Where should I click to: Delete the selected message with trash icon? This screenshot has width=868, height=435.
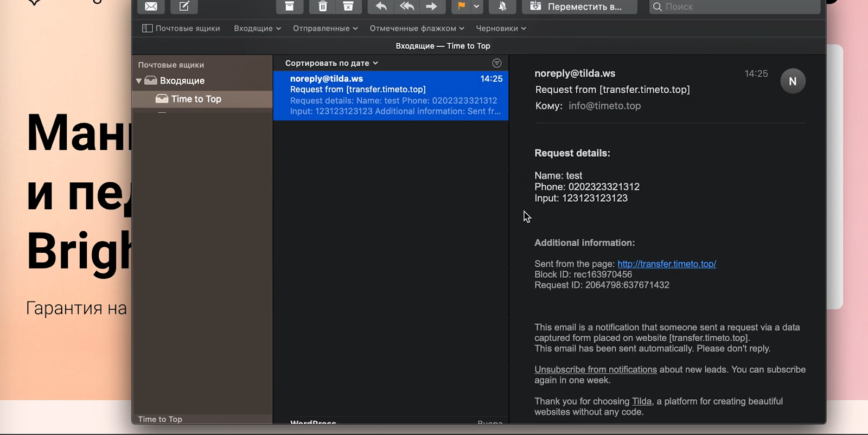pos(323,7)
